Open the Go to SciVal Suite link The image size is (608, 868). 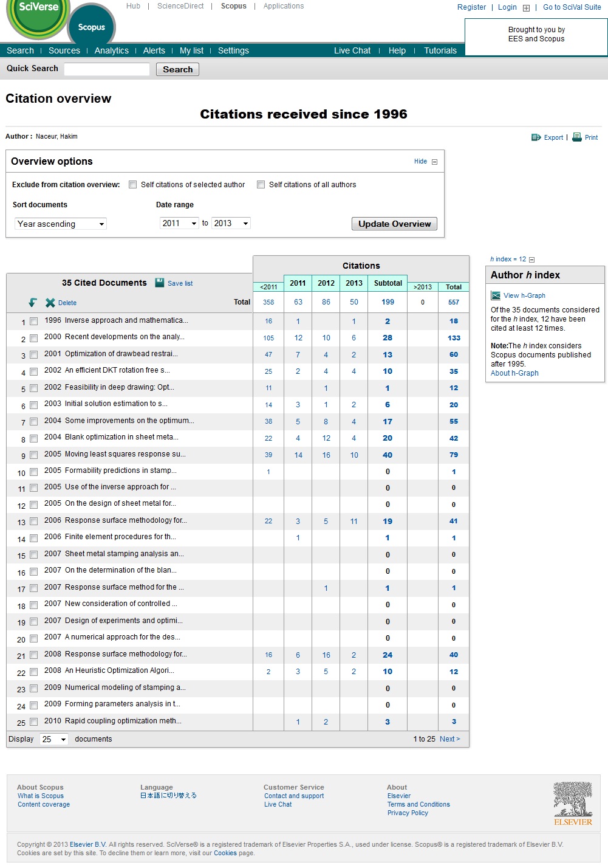572,7
